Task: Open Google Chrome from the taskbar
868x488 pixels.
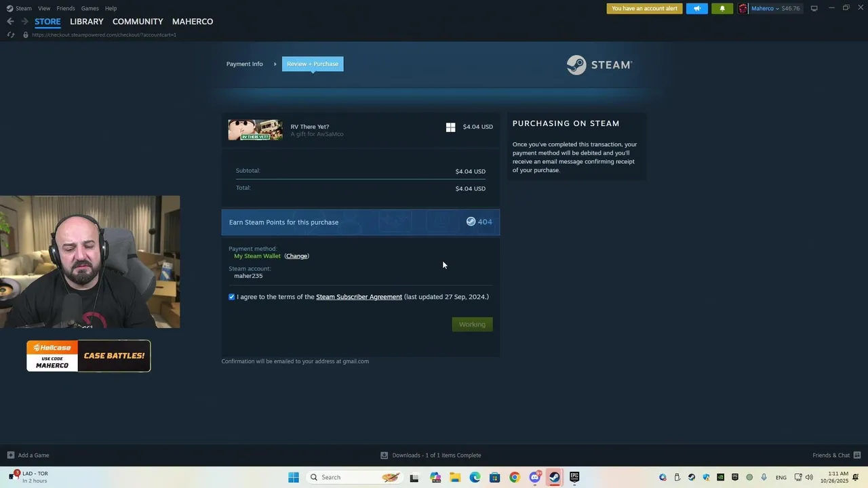Action: (x=515, y=477)
